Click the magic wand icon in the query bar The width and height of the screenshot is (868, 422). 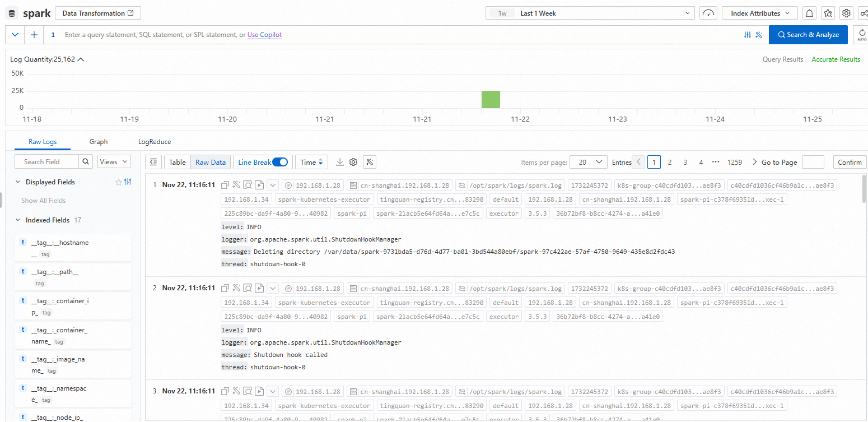click(x=759, y=35)
